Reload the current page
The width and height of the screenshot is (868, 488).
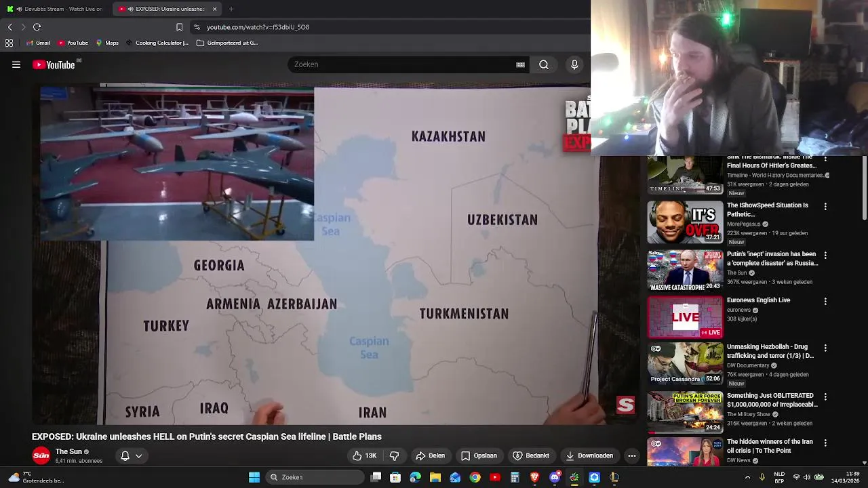coord(37,27)
